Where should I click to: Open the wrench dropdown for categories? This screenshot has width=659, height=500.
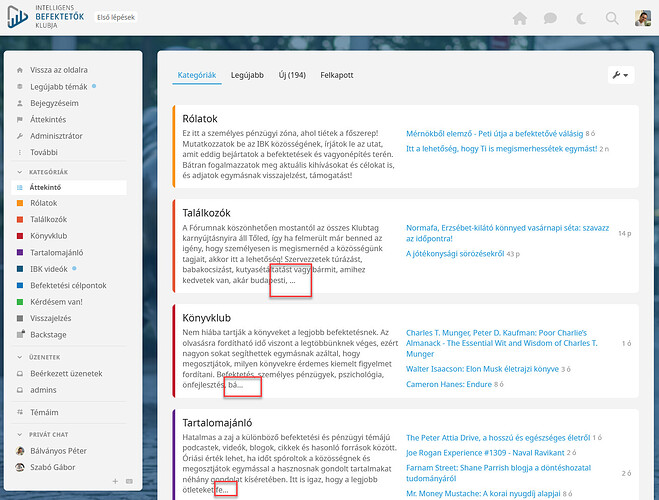click(x=621, y=75)
